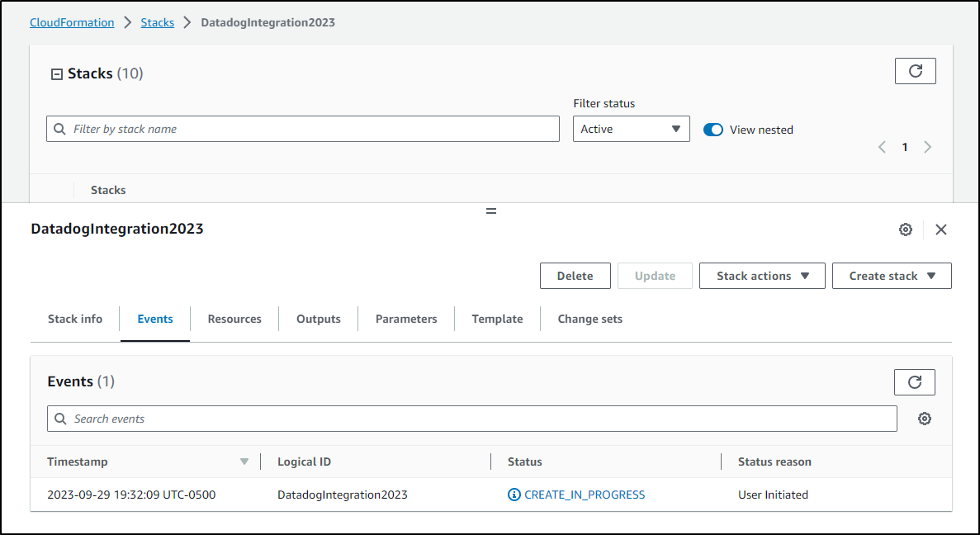Select page 1 in stacks pagination
The width and height of the screenshot is (980, 535).
pyautogui.click(x=904, y=147)
